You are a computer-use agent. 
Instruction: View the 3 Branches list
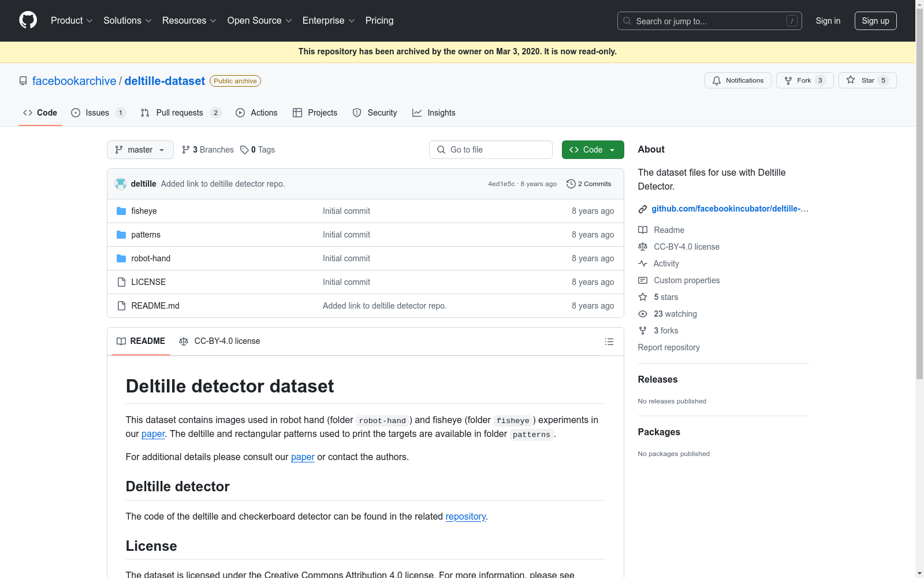point(208,150)
